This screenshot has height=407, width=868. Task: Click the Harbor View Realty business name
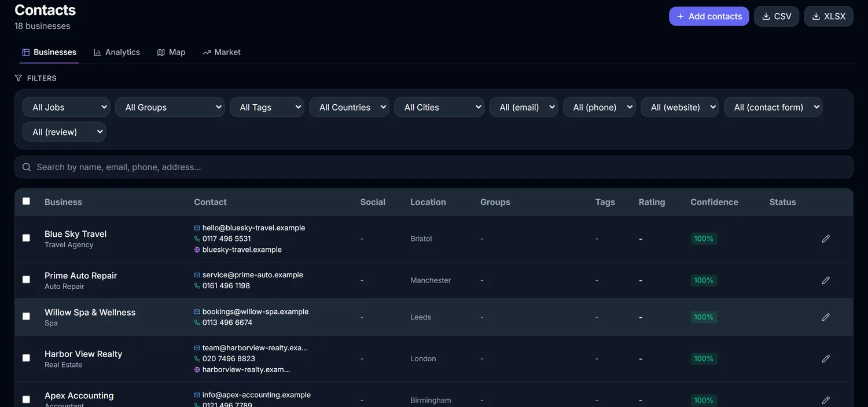(x=83, y=354)
